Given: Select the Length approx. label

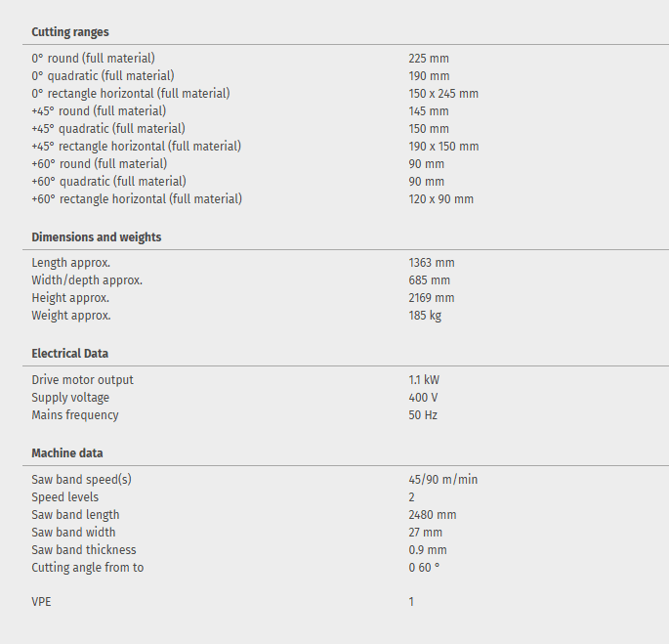Looking at the screenshot, I should point(71,263).
